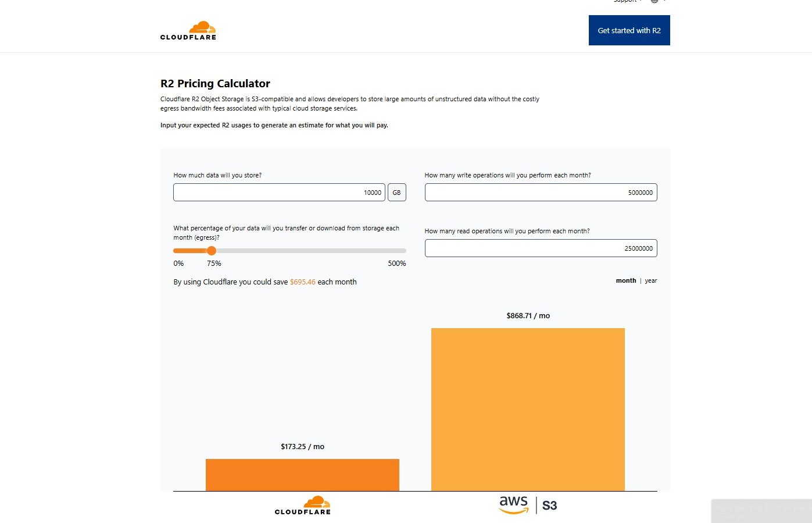Click the egress percentage slider handle
Image resolution: width=812 pixels, height=523 pixels.
212,250
